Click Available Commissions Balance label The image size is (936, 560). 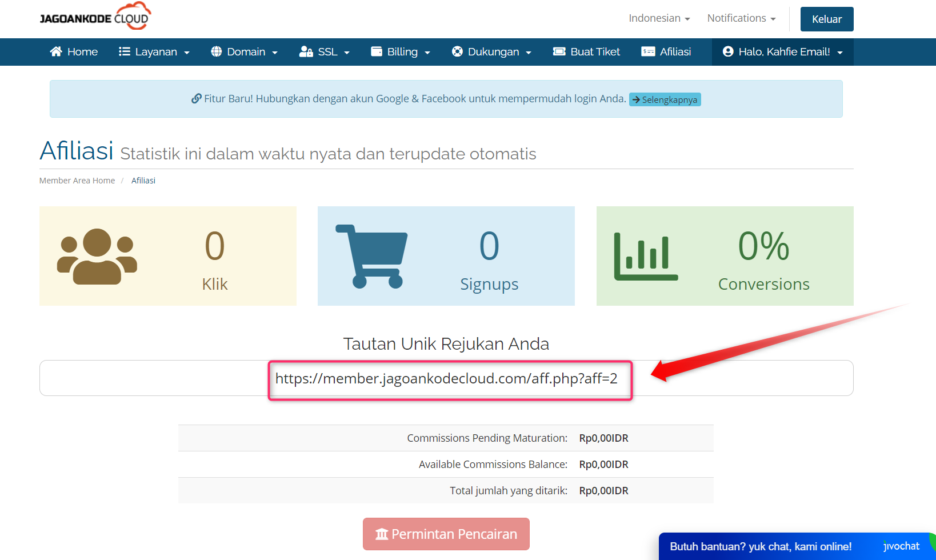coord(493,465)
